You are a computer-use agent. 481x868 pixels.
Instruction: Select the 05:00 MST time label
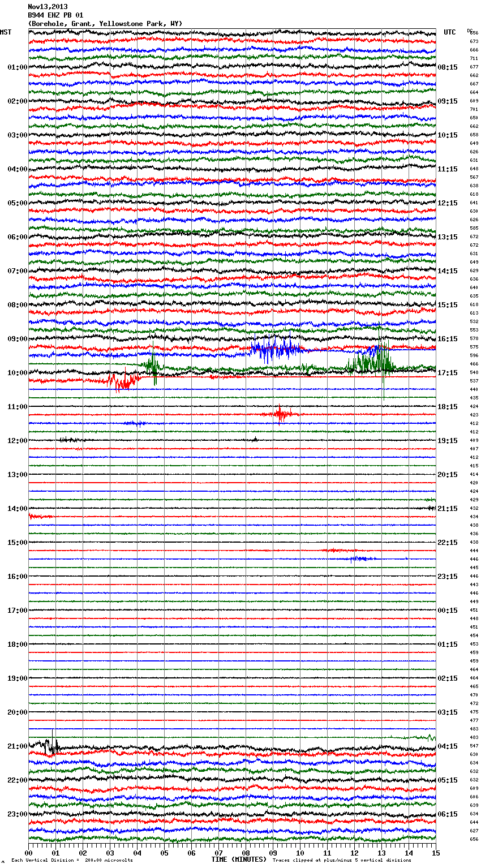click(x=18, y=203)
